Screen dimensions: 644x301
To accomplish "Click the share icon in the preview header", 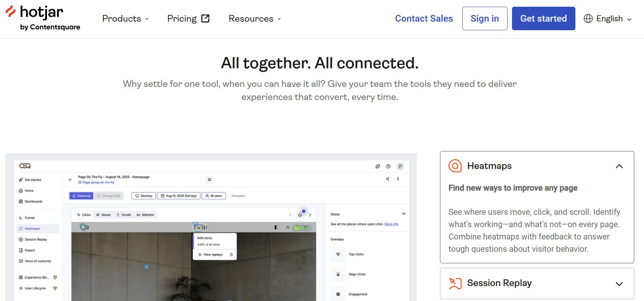I will pyautogui.click(x=387, y=179).
